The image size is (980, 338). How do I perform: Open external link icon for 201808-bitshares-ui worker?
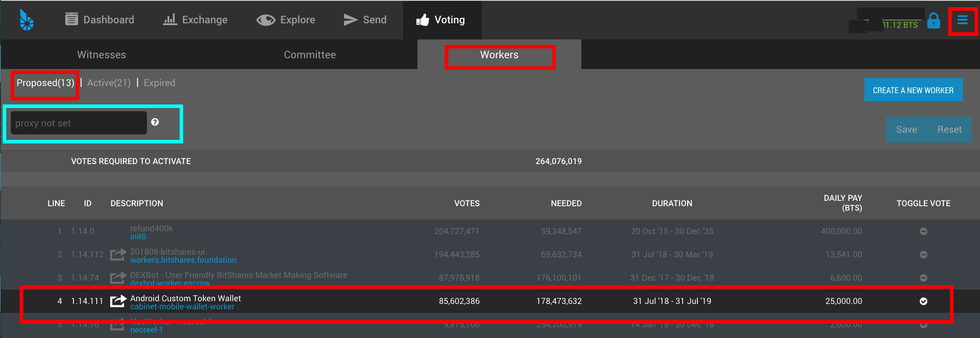[118, 255]
